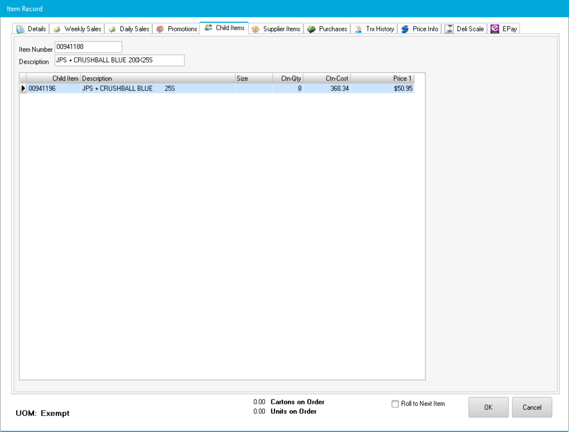Switch to the Child Items tab

click(x=224, y=28)
